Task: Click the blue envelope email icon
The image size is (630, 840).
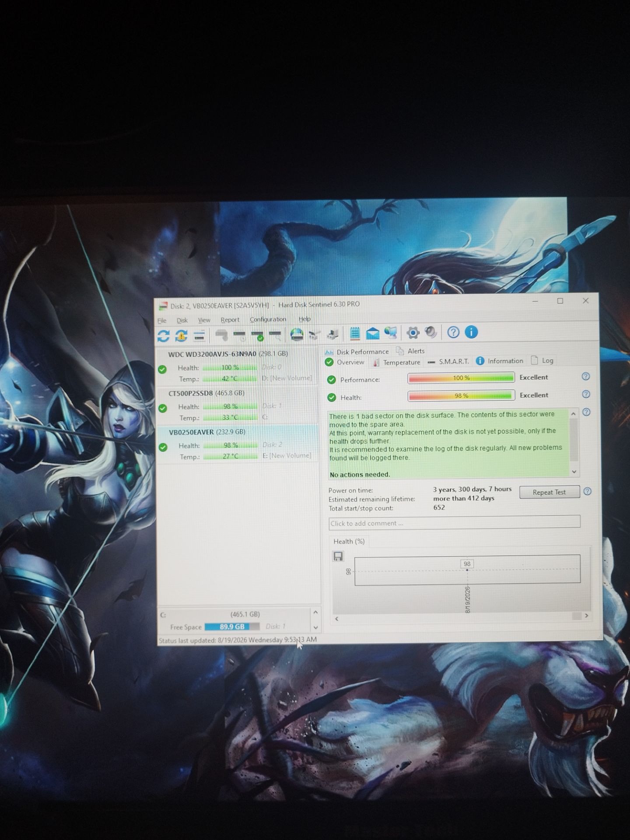Action: tap(372, 333)
